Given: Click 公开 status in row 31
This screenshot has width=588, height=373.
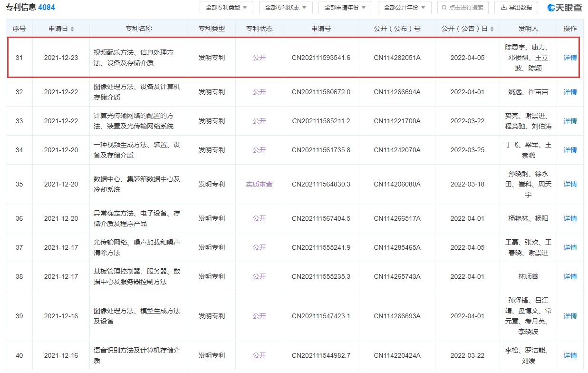Looking at the screenshot, I should click(259, 58).
